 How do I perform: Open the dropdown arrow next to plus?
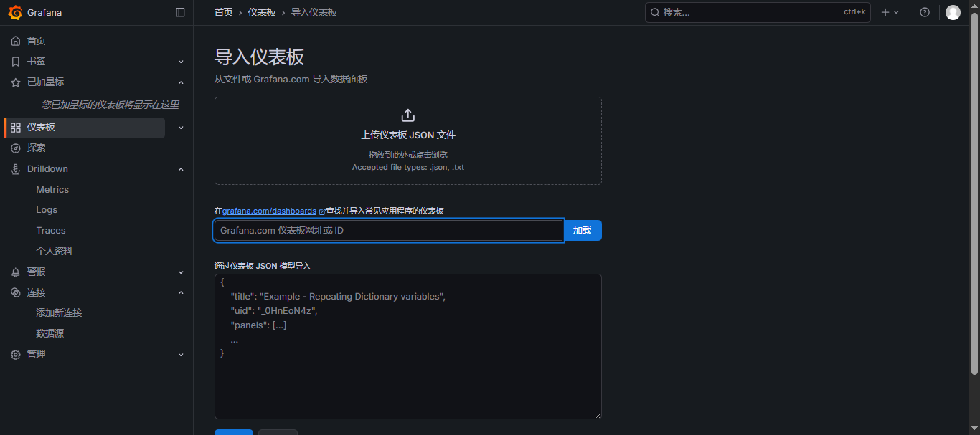coord(896,12)
